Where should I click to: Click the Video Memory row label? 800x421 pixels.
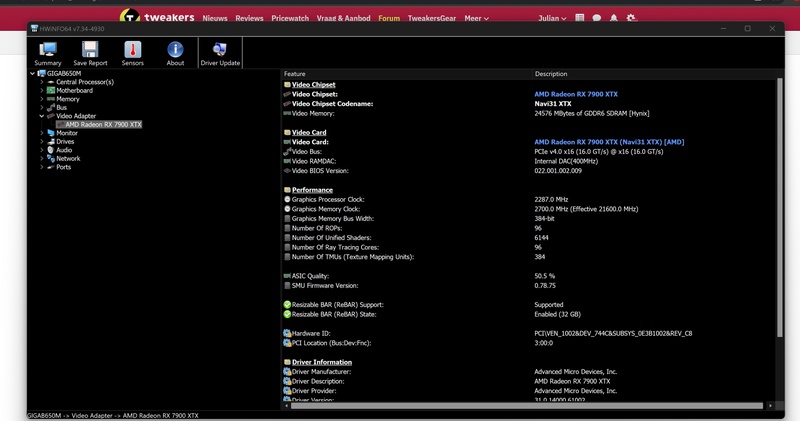(313, 113)
